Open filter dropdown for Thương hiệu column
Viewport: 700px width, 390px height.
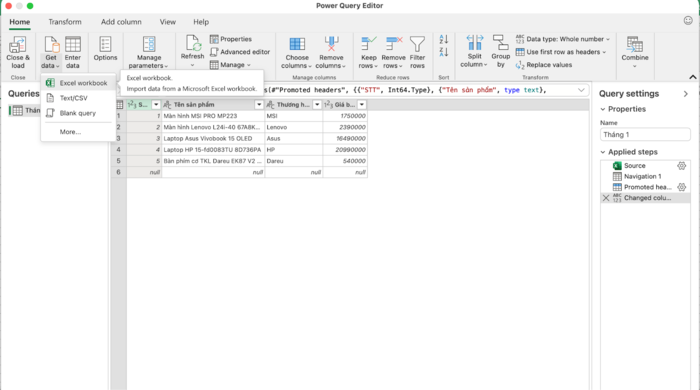(x=317, y=105)
